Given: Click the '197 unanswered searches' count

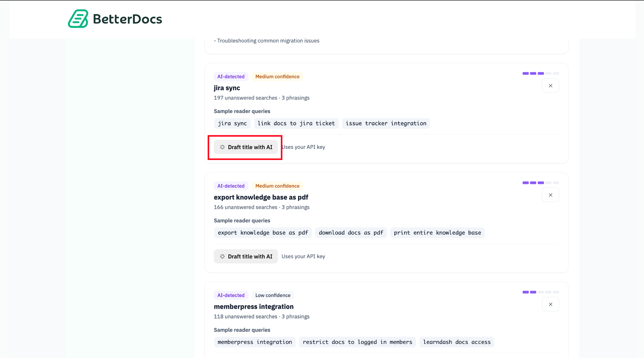Looking at the screenshot, I should [246, 98].
